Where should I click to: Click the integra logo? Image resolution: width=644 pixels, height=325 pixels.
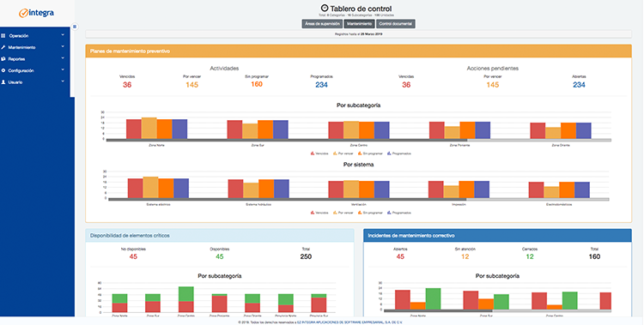point(37,13)
